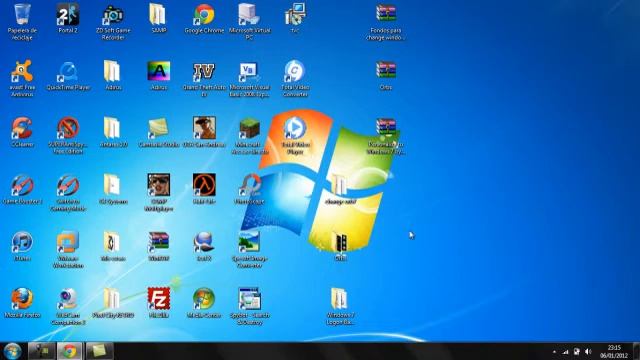Launch Camtasia Studio
640x360 pixels.
tap(158, 128)
